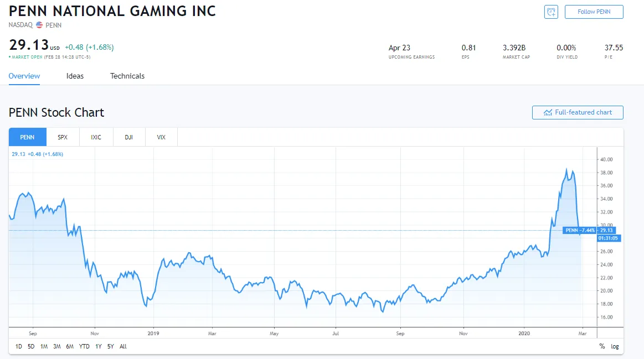Click the Apr 23 upcoming earnings value
The height and width of the screenshot is (359, 644).
[399, 48]
